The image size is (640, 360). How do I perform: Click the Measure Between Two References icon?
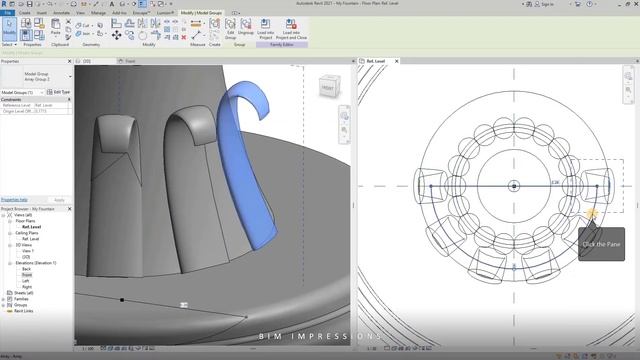coord(196,36)
